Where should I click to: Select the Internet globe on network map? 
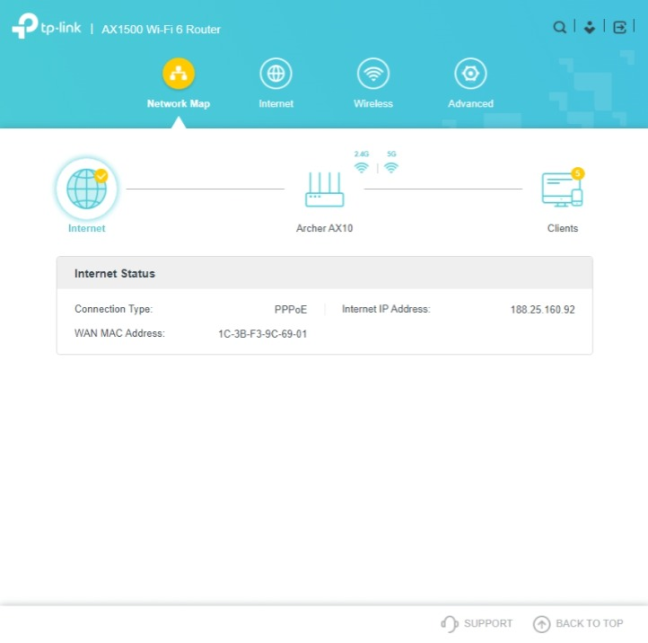coord(87,189)
